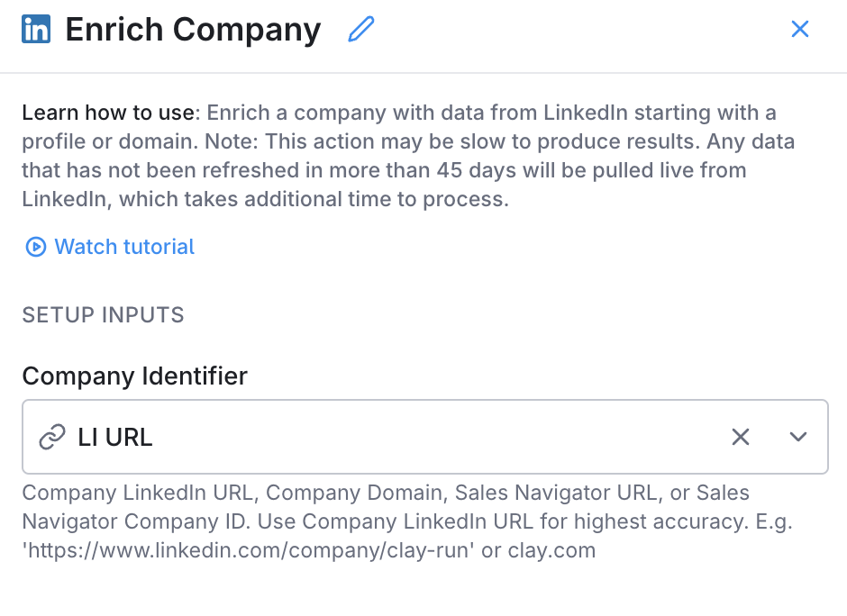This screenshot has width=847, height=616.
Task: Click the Company Identifier label
Action: 134,376
